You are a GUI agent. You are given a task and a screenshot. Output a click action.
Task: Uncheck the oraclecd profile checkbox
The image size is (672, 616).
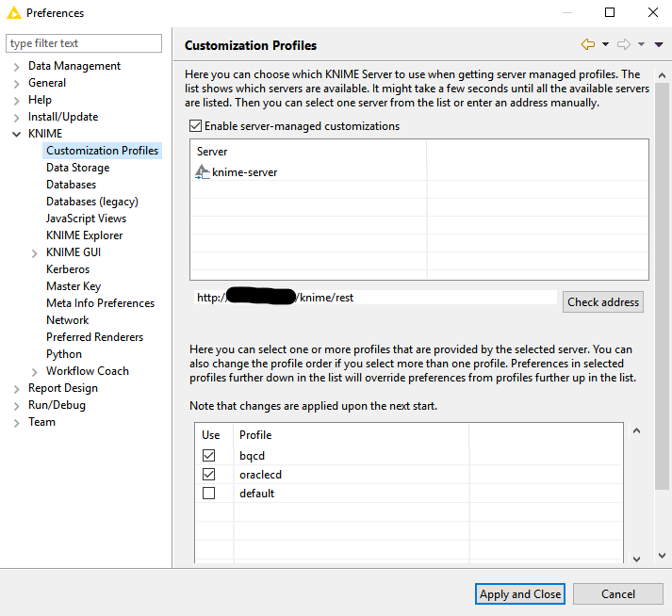pyautogui.click(x=208, y=474)
